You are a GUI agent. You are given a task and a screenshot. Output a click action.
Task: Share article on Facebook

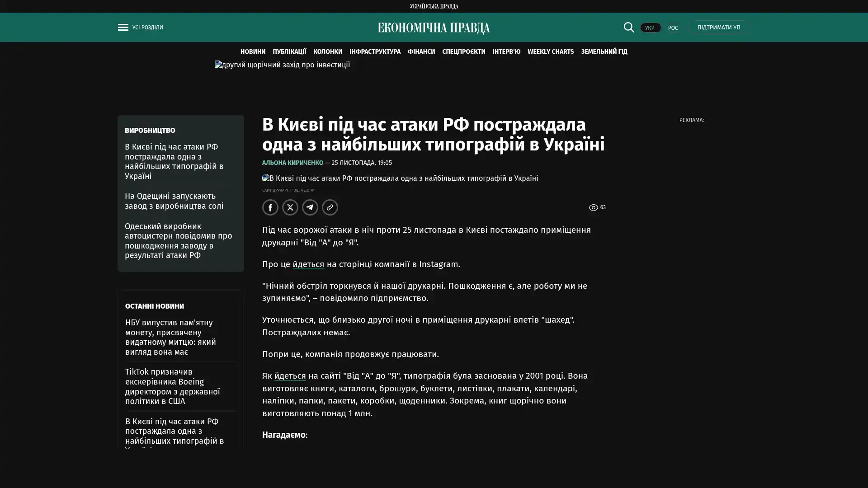coord(270,207)
